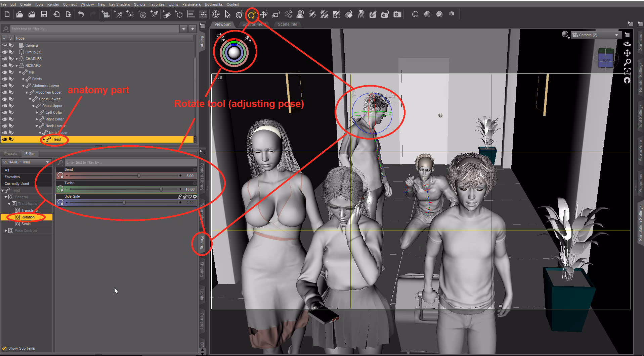Toggle visibility of the Pelvis bone
Image resolution: width=644 pixels, height=356 pixels.
[5, 79]
